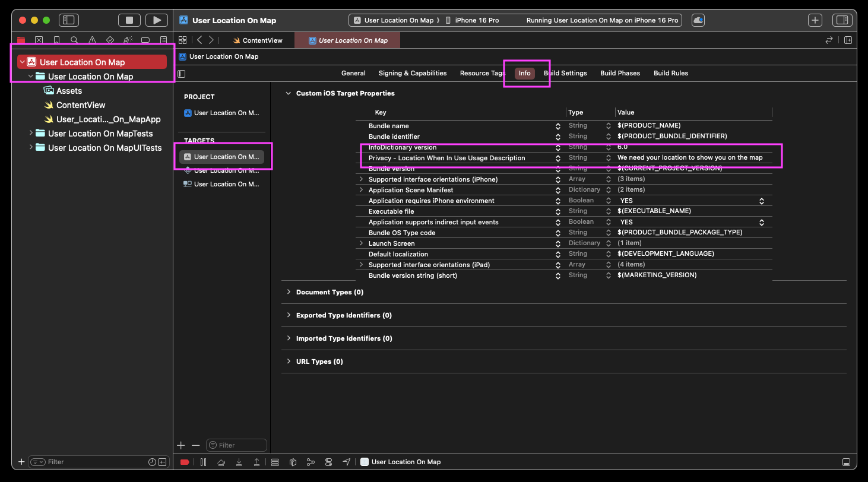This screenshot has height=482, width=868.
Task: Open the Issue navigator warning icon
Action: pos(92,40)
